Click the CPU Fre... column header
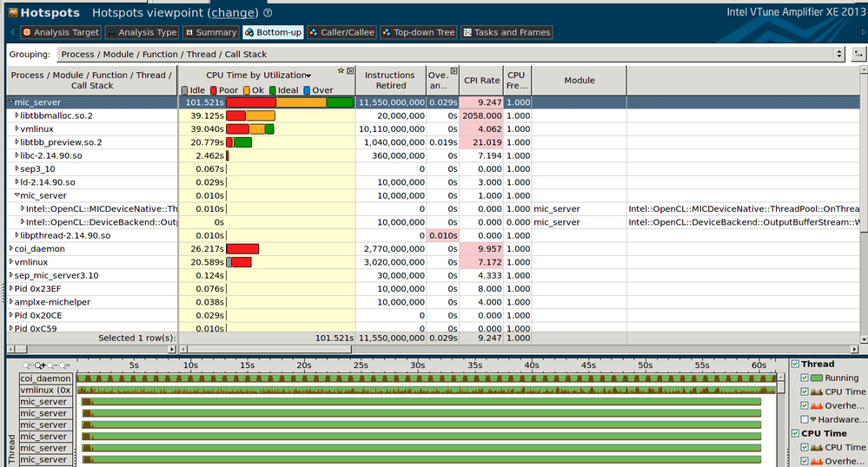The height and width of the screenshot is (467, 868). (x=517, y=80)
